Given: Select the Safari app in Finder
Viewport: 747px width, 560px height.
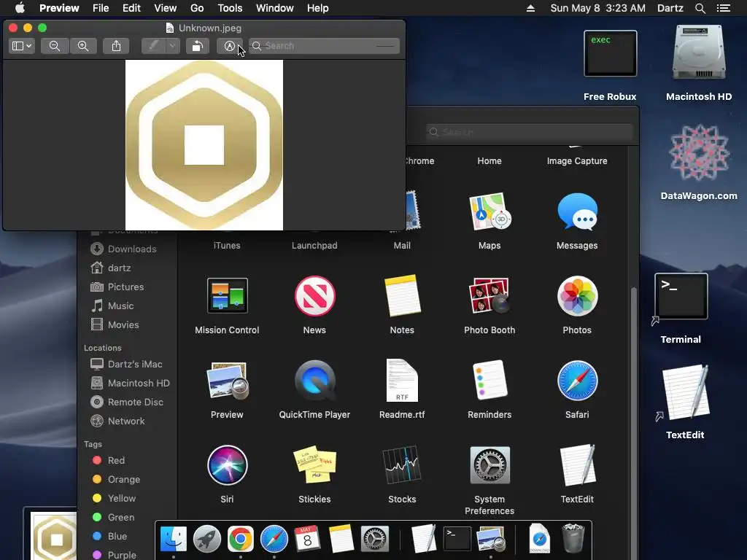Looking at the screenshot, I should 577,381.
